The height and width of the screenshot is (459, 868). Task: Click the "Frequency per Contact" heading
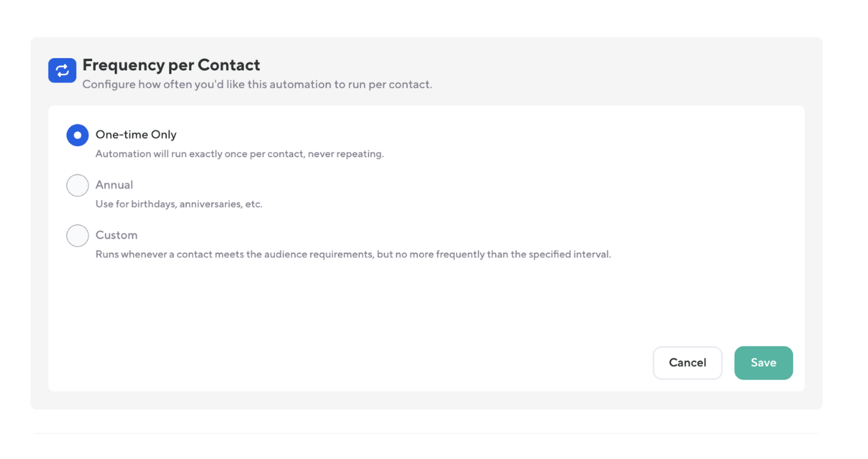coord(171,65)
